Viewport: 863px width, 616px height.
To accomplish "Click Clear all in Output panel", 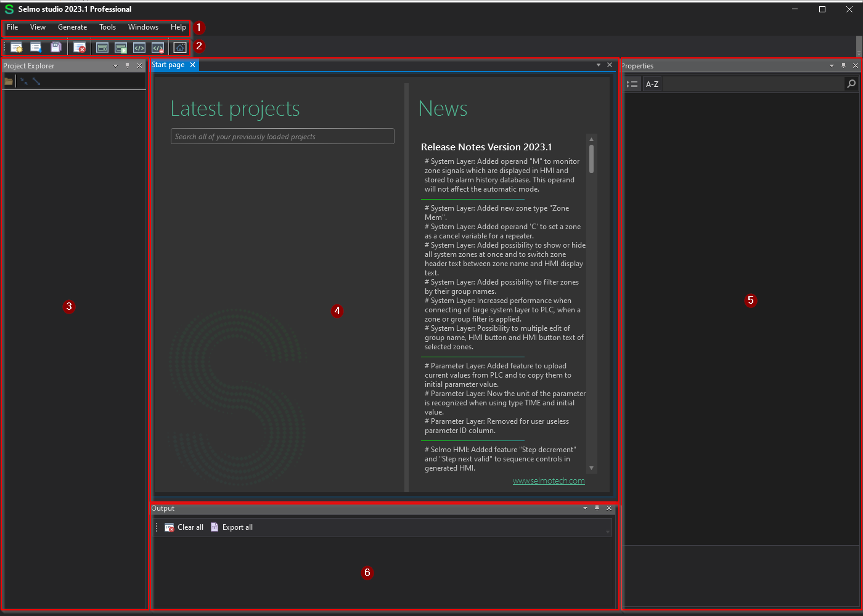I will coord(184,527).
